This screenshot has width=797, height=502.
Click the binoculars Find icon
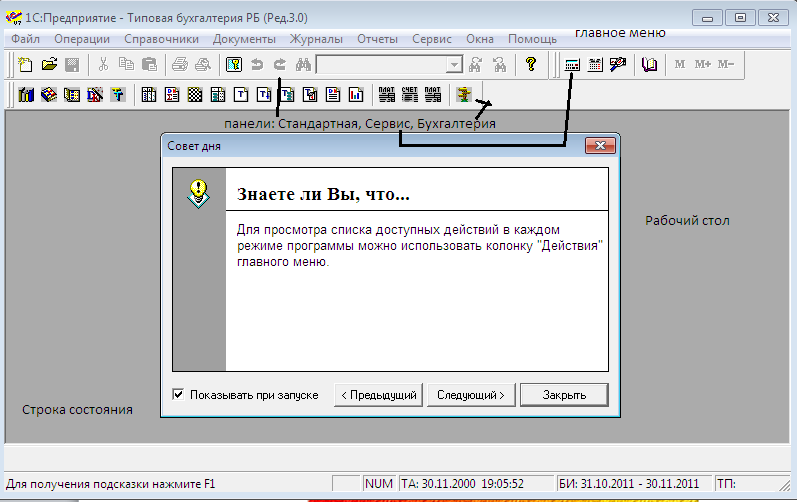[303, 65]
